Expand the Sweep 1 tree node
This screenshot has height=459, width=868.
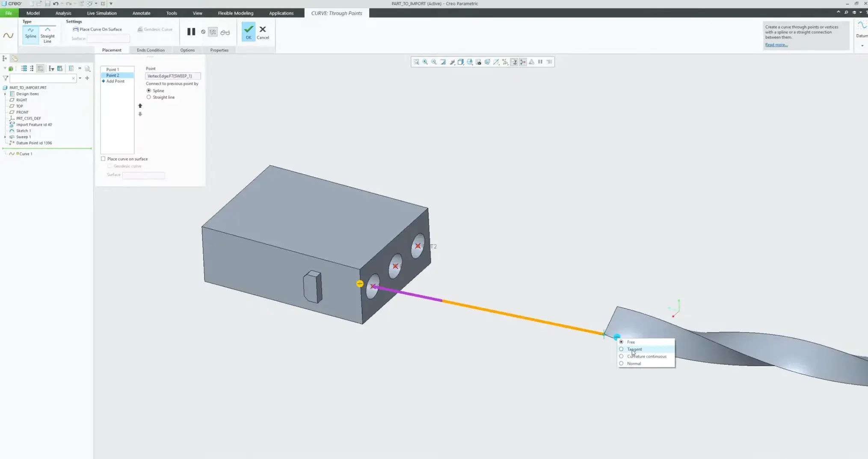[x=5, y=137]
